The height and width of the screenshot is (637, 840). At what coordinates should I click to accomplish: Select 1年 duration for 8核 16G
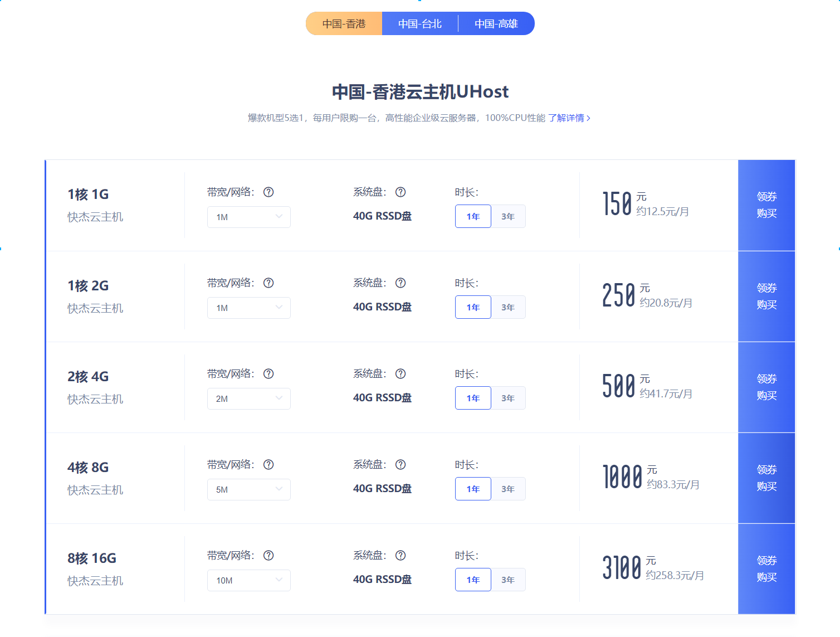[x=473, y=580]
